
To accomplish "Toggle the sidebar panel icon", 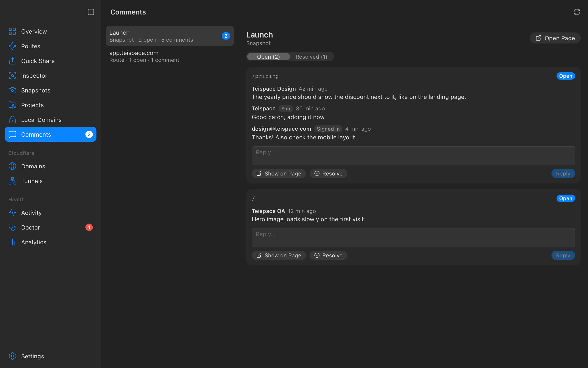I will pos(91,12).
